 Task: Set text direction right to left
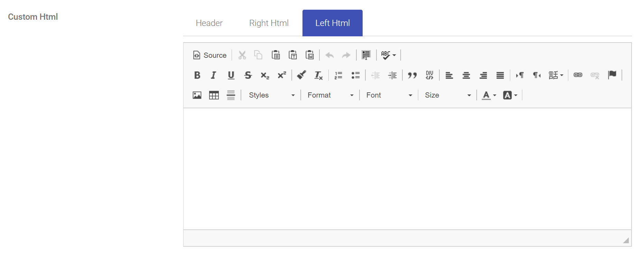537,75
